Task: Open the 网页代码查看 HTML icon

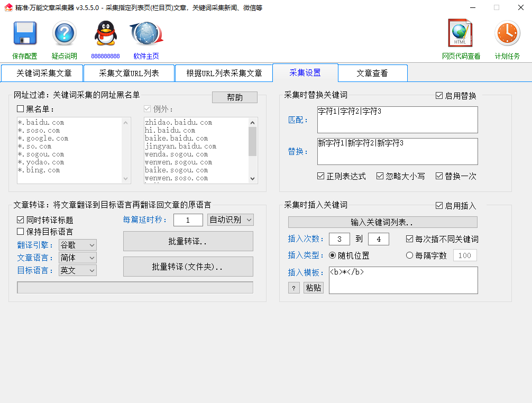Action: click(461, 34)
